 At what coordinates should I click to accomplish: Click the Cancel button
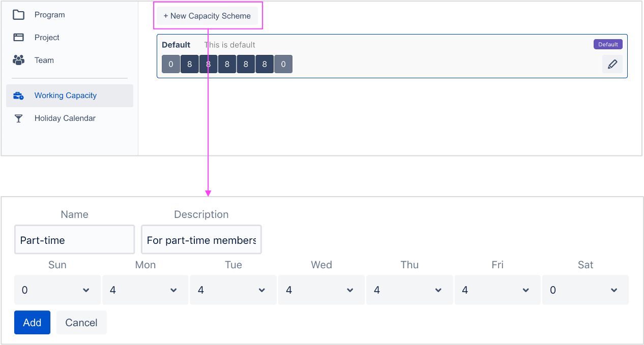click(81, 323)
